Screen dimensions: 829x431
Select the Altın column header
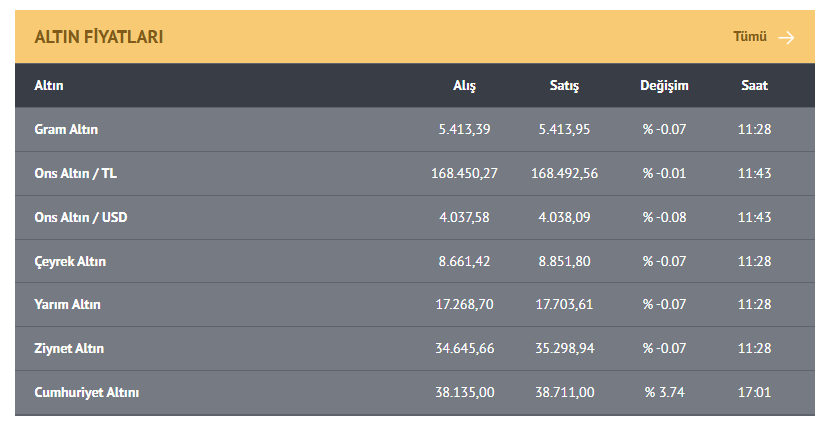click(49, 86)
